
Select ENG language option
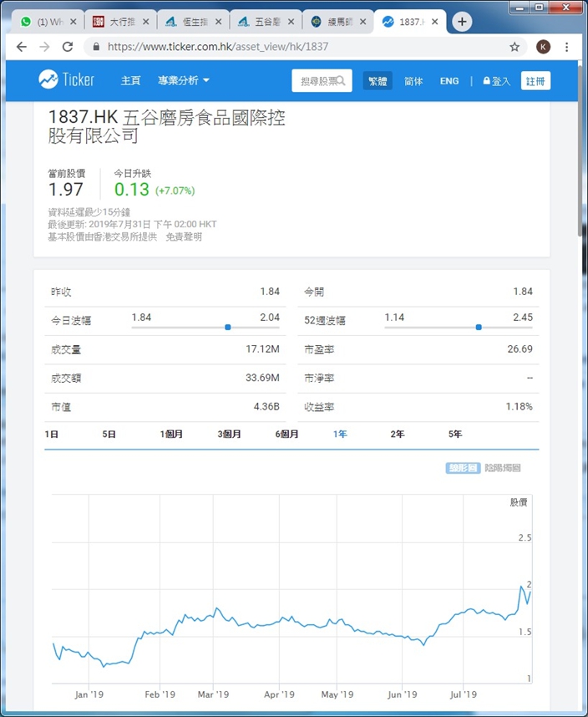coord(449,81)
